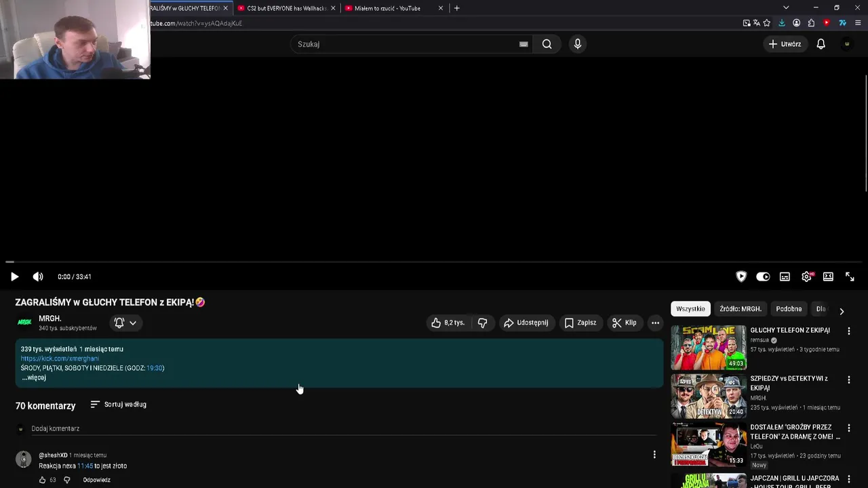Open options for SZPIEDZY vs DETEKTYWI video
The image size is (868, 488).
pos(848,380)
